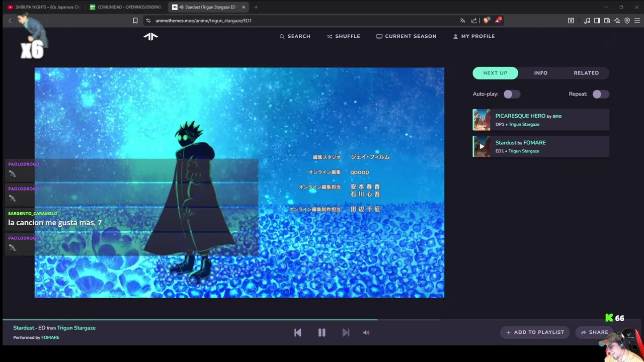Screen dimensions: 644x362
Task: Click the browser share page icon
Action: coord(474,21)
